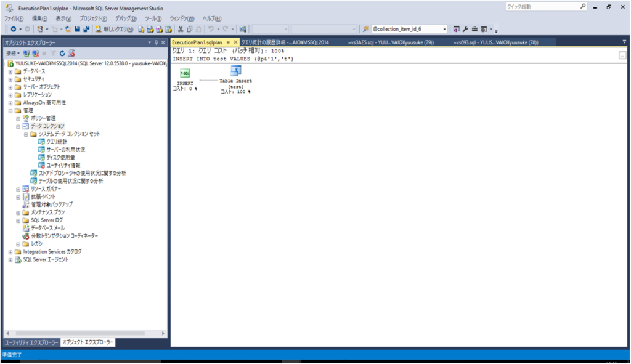Collapse the 管理 node
Viewport: 631px width, 364px height.
[10, 111]
